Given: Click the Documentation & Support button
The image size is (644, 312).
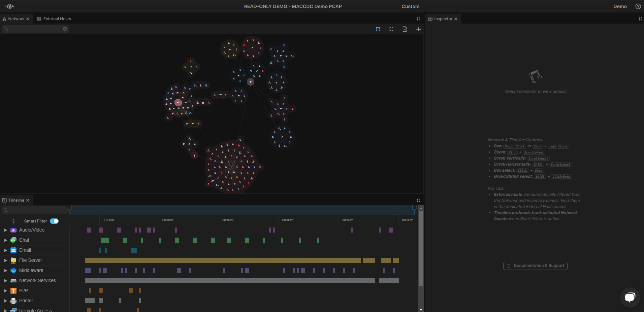Looking at the screenshot, I should (535, 266).
